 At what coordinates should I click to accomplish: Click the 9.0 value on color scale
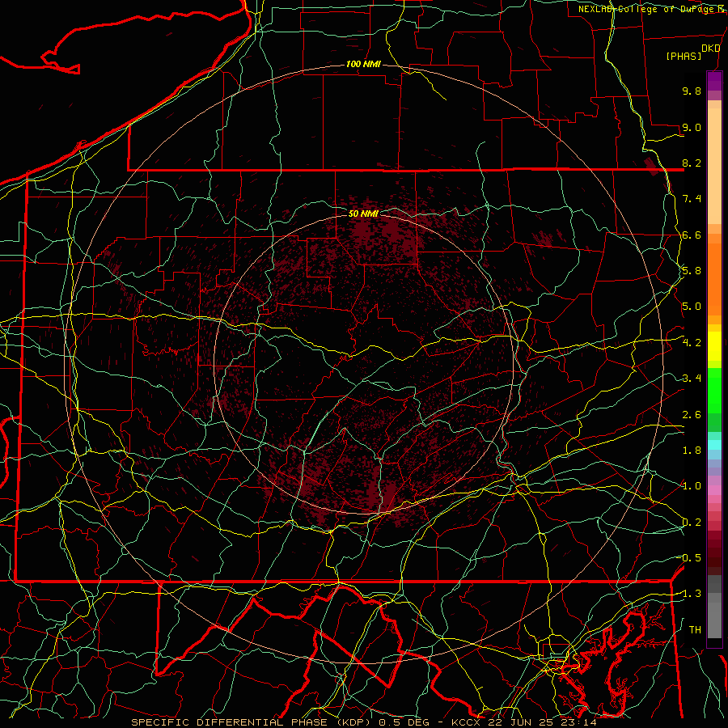tap(692, 127)
